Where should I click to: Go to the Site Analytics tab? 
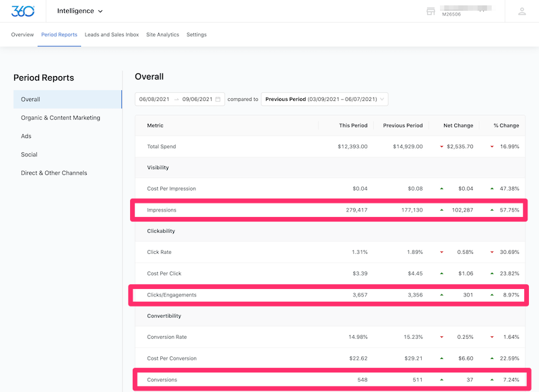coord(162,35)
